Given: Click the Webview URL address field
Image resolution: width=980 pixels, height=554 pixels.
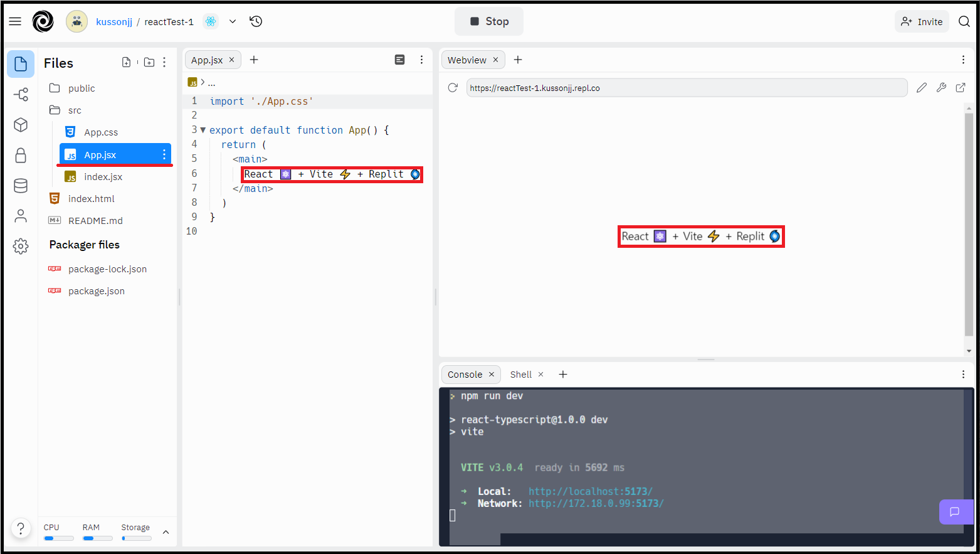Looking at the screenshot, I should (x=687, y=88).
